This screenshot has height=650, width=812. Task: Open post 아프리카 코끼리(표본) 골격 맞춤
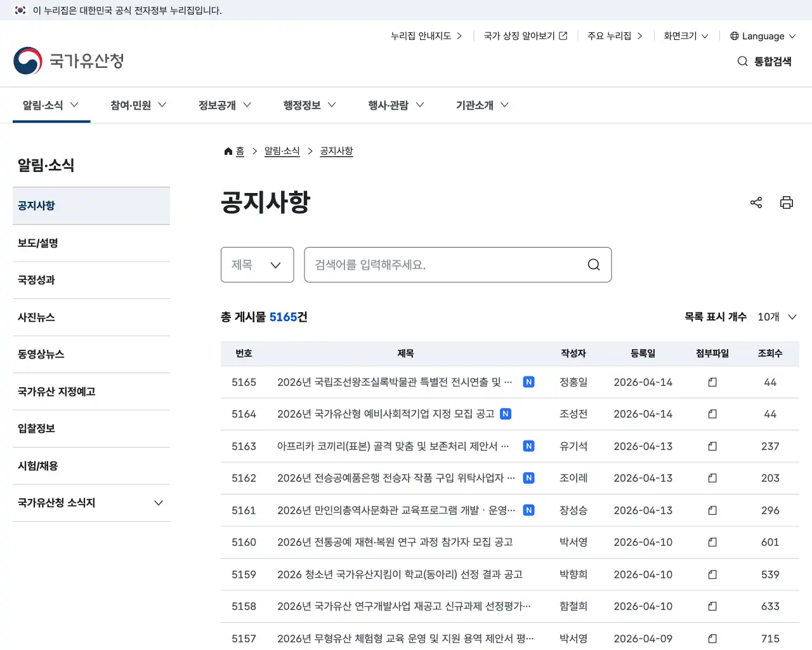click(x=393, y=446)
